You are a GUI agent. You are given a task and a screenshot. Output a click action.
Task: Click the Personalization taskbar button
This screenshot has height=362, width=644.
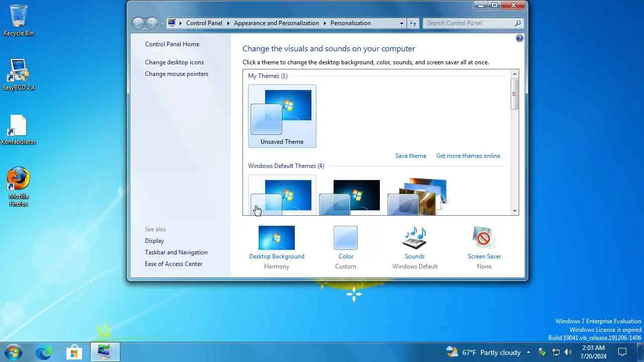pos(105,352)
